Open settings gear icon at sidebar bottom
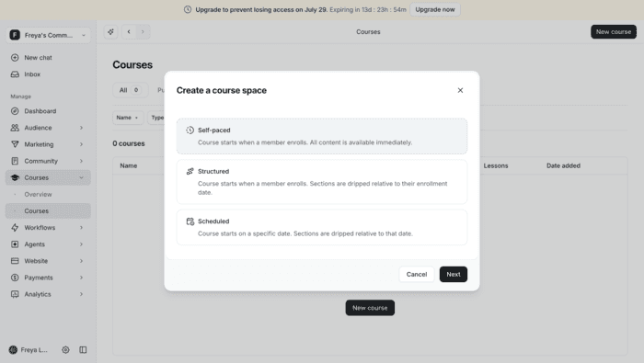Screen dimensions: 644x363 tap(65, 350)
